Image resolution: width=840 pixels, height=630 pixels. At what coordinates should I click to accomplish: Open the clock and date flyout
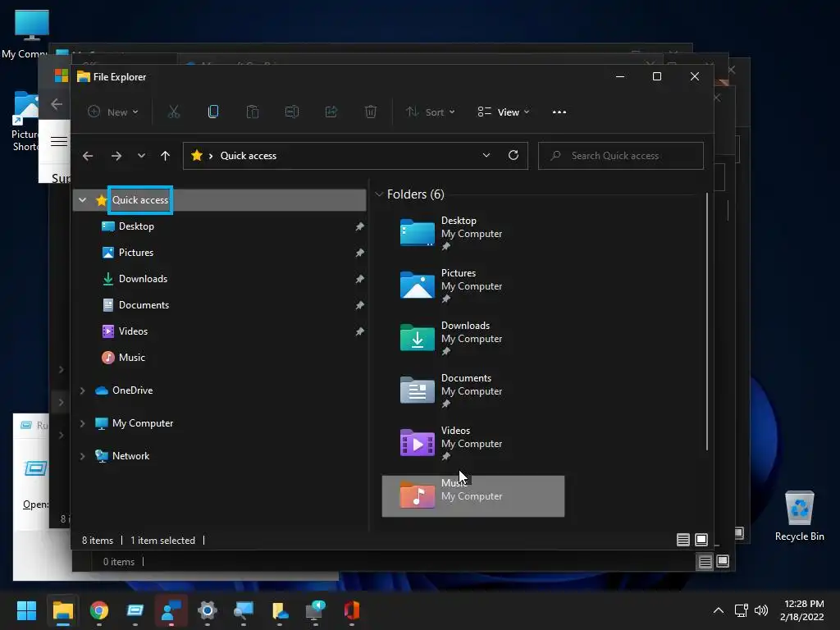coord(802,610)
